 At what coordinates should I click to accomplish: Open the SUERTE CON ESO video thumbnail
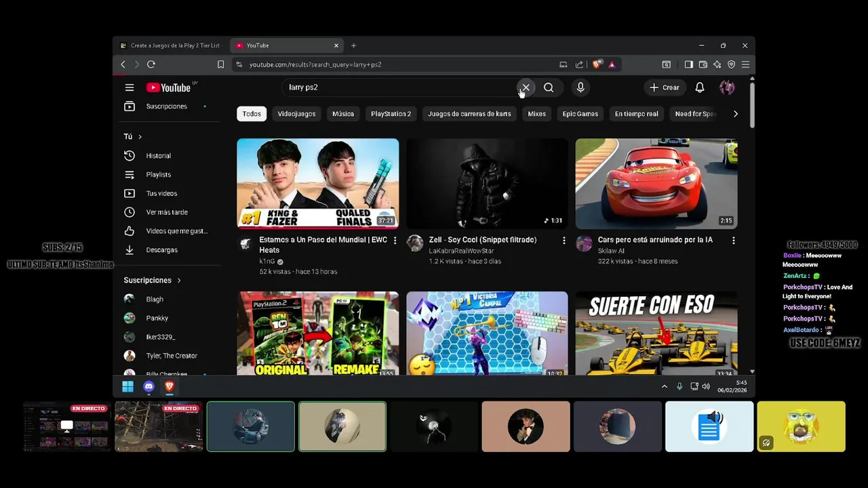pos(656,333)
